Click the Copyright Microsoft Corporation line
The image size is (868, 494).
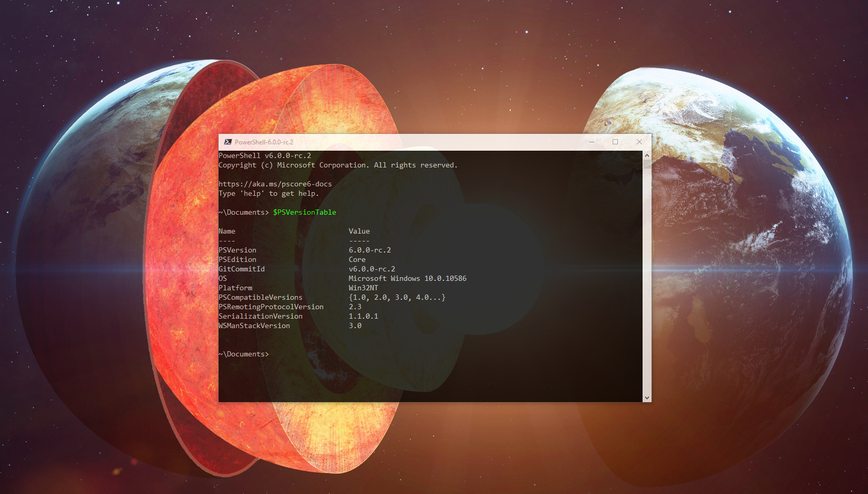338,165
